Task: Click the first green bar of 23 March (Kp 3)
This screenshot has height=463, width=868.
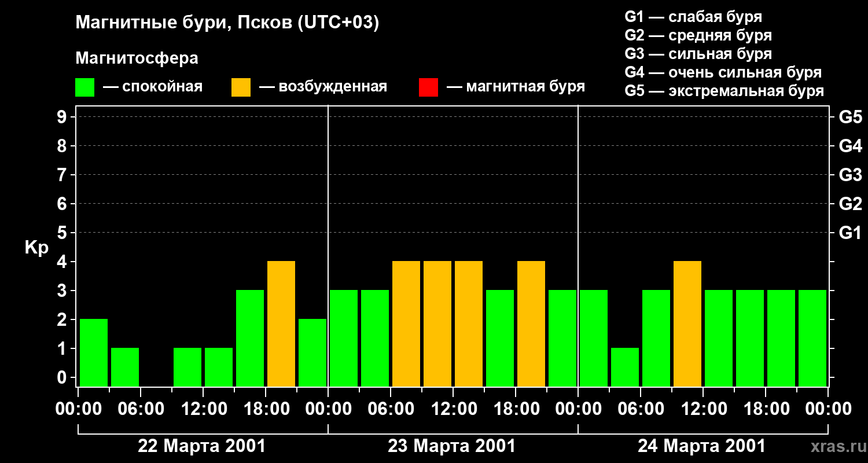Action: point(344,338)
